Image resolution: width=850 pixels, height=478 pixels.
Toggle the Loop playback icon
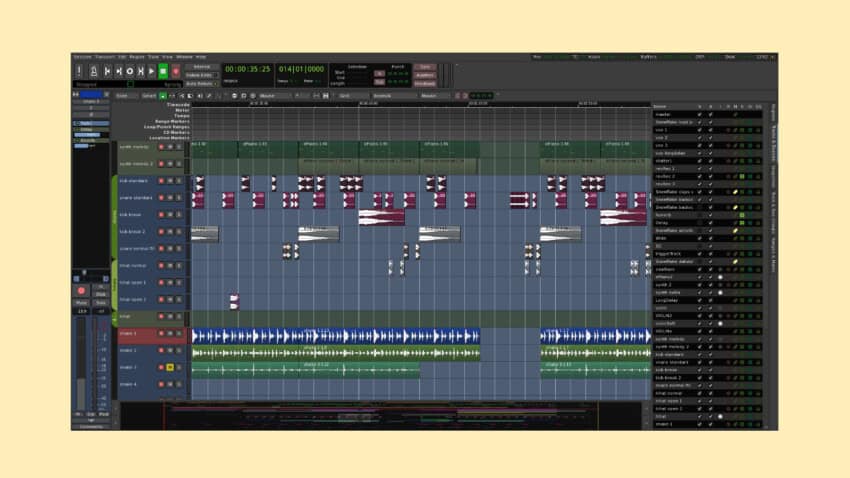point(129,71)
